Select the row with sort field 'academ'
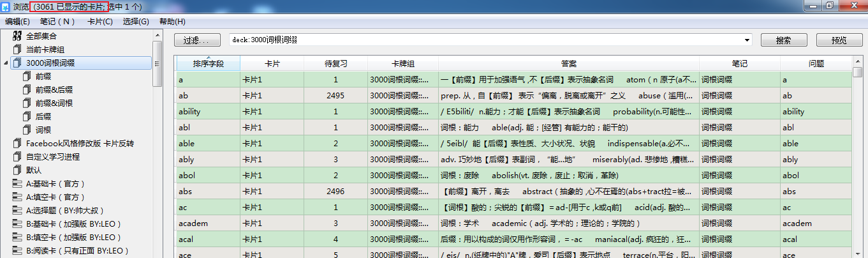868x258 pixels. [x=514, y=223]
